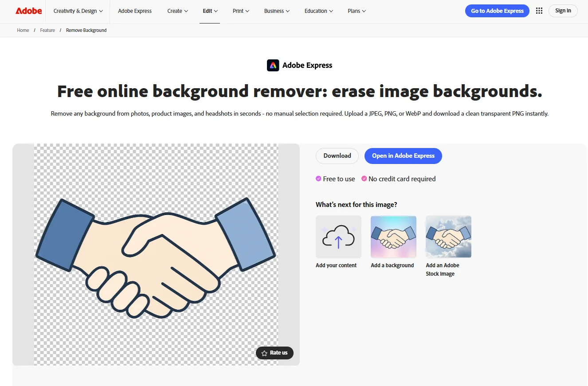Click the handshake image preview
Image resolution: width=588 pixels, height=386 pixels.
point(156,254)
